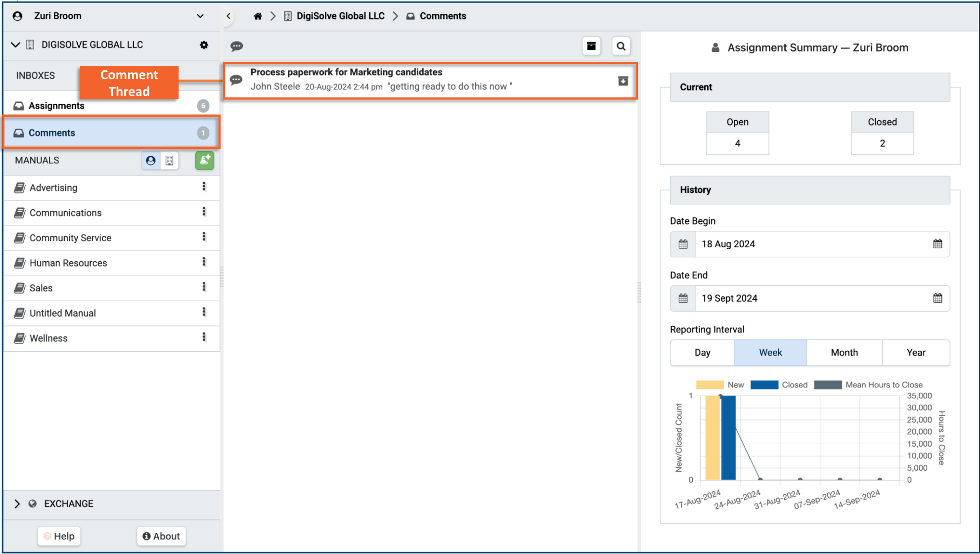The height and width of the screenshot is (554, 980).
Task: Open the Human Resources manual
Action: (x=68, y=263)
